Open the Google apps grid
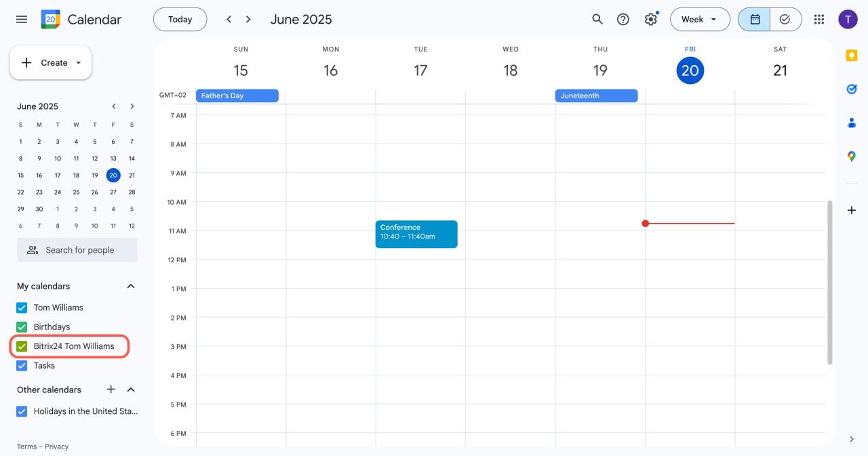Screen dimensions: 868x456 coord(819,20)
